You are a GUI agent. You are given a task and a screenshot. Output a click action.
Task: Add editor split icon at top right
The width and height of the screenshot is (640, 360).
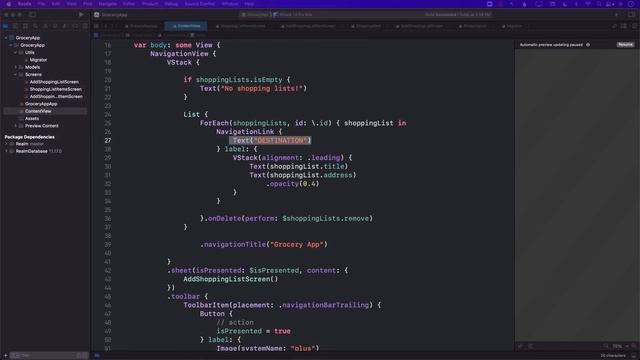[x=634, y=26]
